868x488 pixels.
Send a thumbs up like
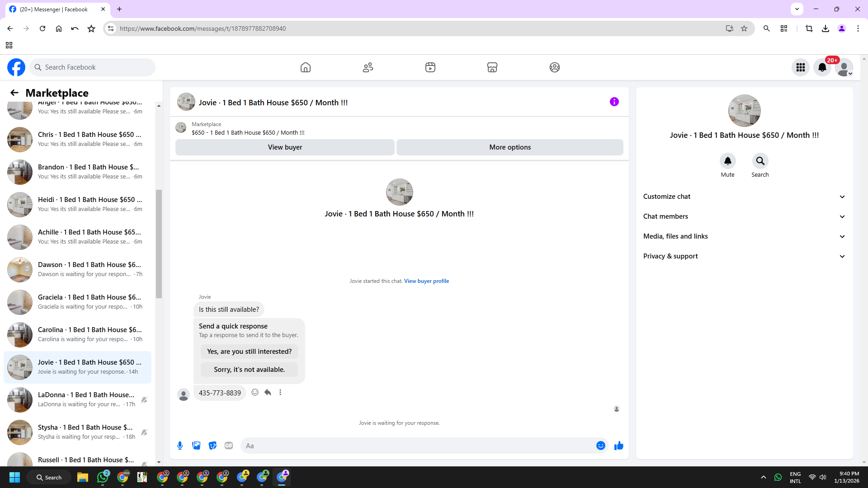tap(618, 446)
